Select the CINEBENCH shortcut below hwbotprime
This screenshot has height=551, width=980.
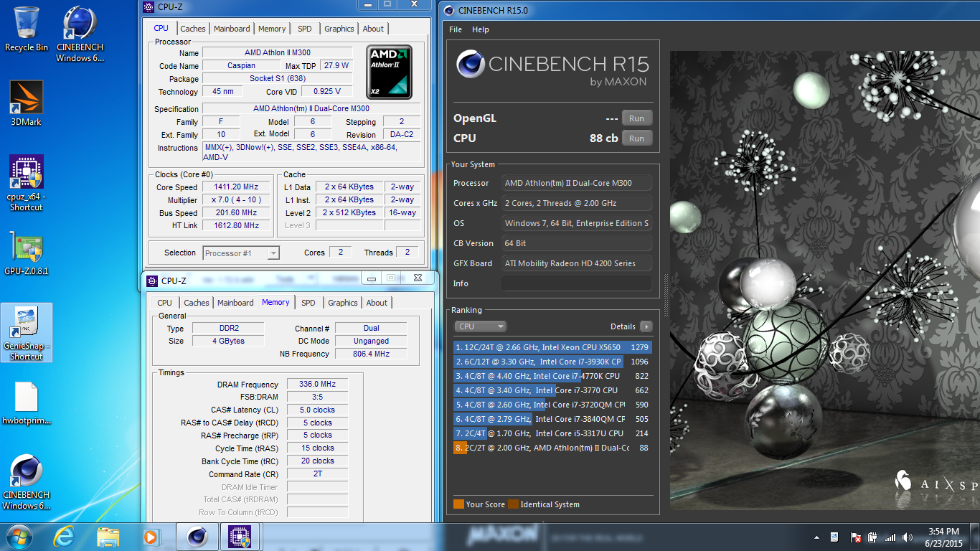[x=27, y=482]
